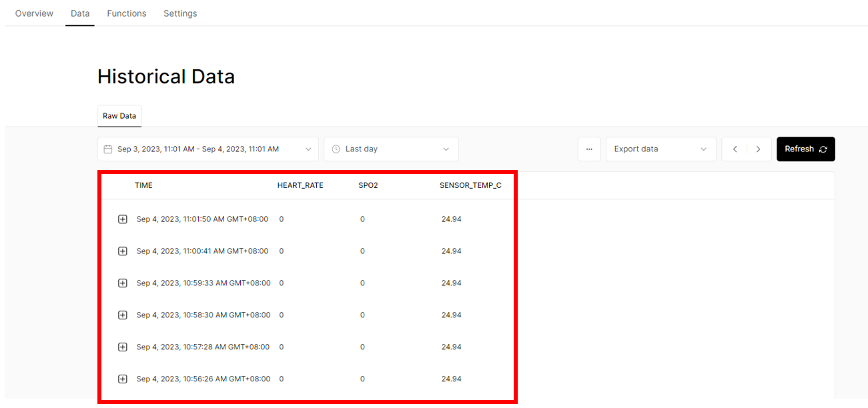
Task: Select timestamp Sep 4, 2023, 10:57:28 AM
Action: pos(203,347)
